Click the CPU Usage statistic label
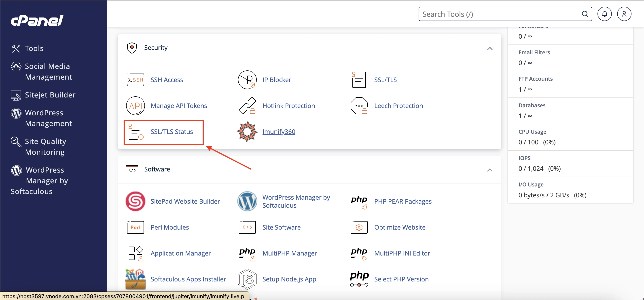 [x=532, y=132]
